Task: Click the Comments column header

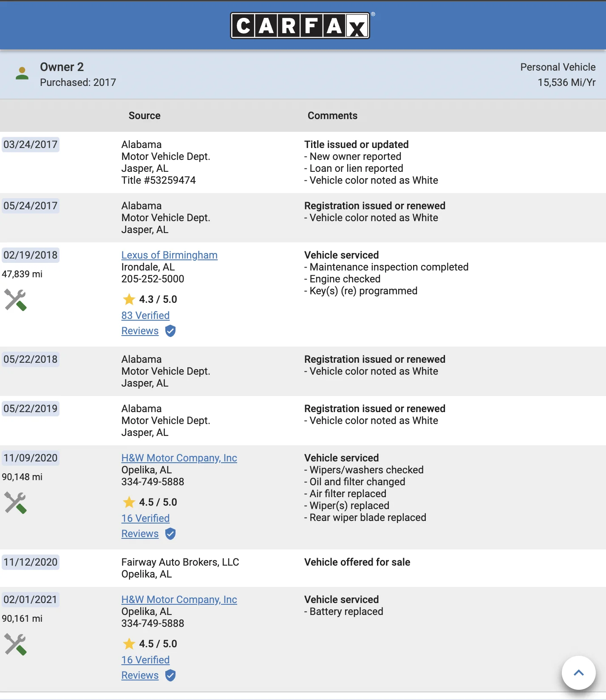Action: (332, 116)
